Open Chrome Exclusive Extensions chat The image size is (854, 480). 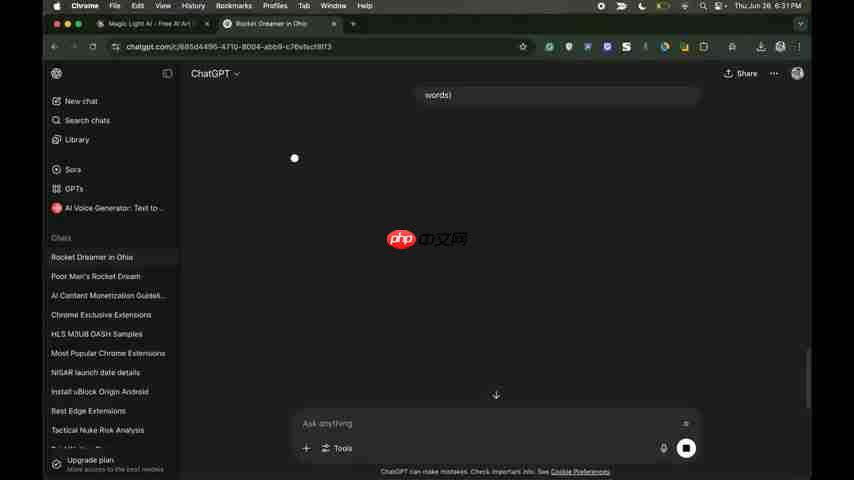101,315
